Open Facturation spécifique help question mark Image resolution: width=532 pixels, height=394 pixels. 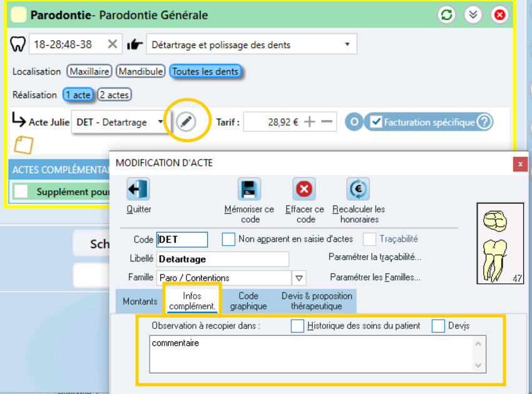(484, 122)
